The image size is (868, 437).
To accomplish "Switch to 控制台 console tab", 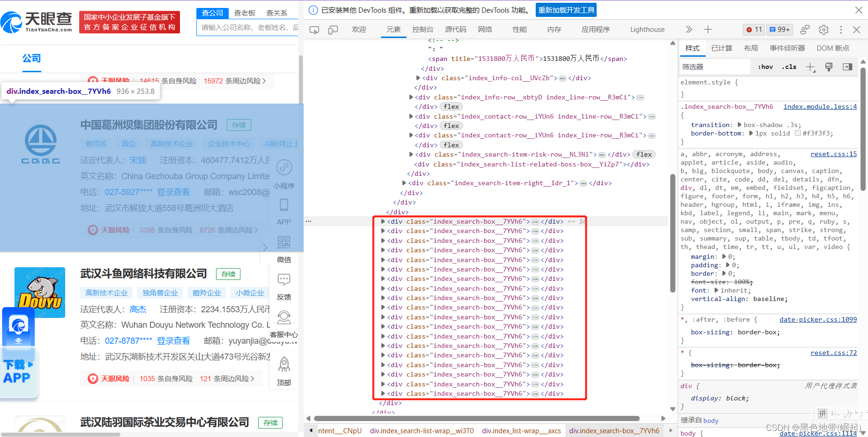I will point(423,29).
